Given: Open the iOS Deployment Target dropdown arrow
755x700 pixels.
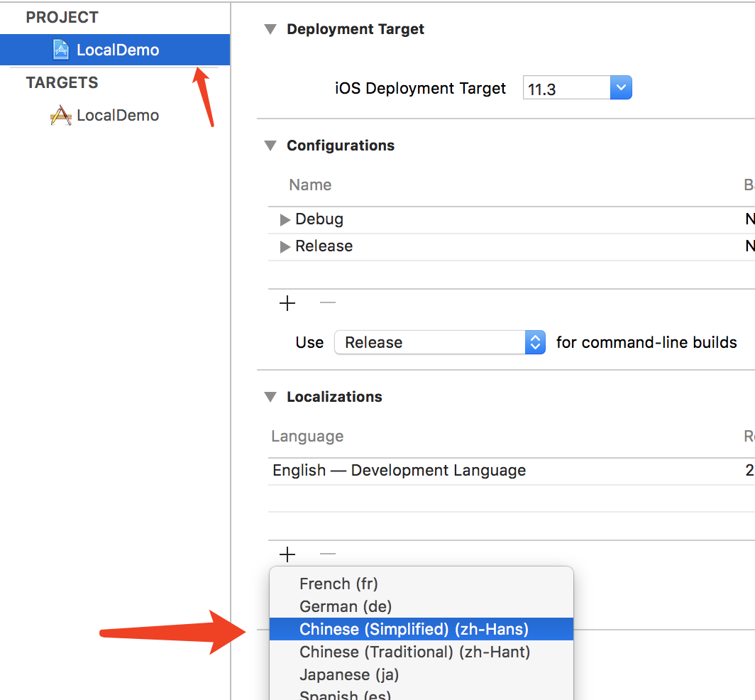Looking at the screenshot, I should pyautogui.click(x=621, y=88).
